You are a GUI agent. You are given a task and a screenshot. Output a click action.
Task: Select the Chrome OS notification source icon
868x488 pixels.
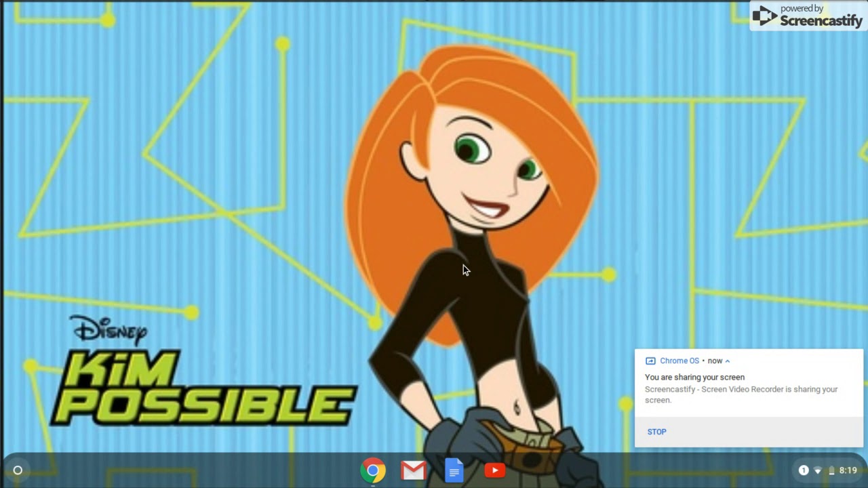click(x=650, y=361)
